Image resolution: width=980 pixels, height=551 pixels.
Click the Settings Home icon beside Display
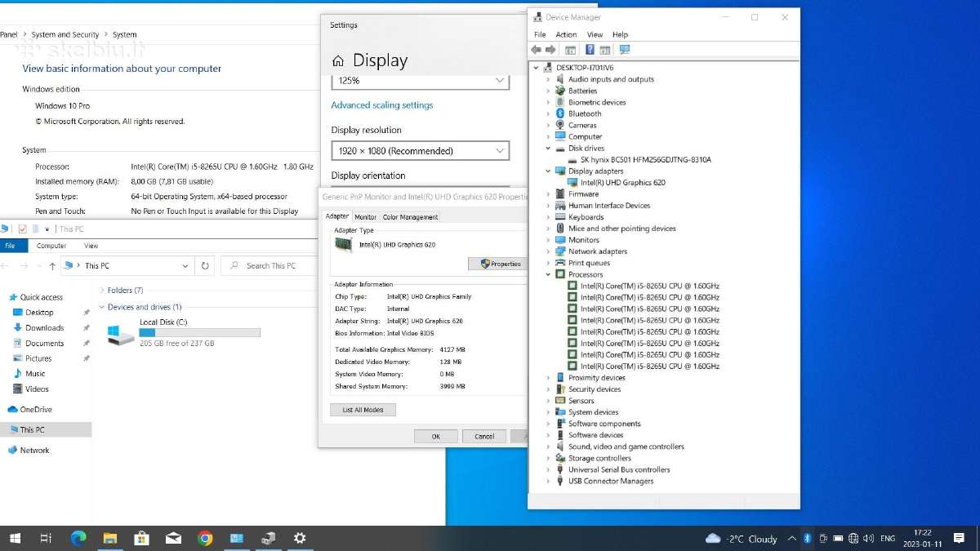338,61
